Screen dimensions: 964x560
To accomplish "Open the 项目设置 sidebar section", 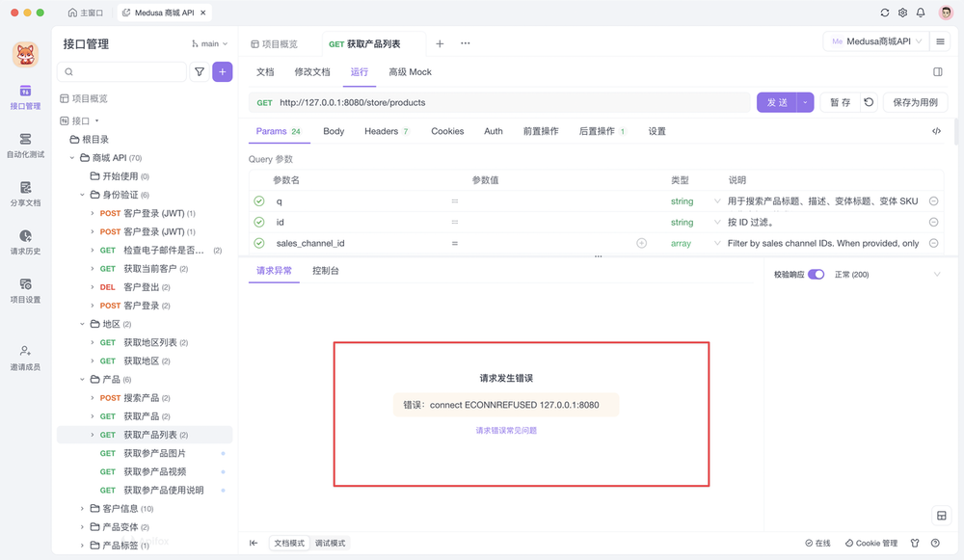I will click(x=25, y=291).
